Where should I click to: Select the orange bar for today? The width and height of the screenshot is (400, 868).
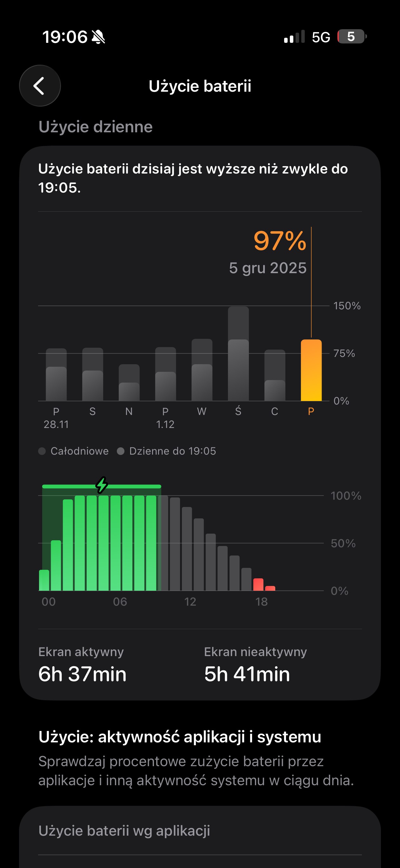click(x=311, y=370)
